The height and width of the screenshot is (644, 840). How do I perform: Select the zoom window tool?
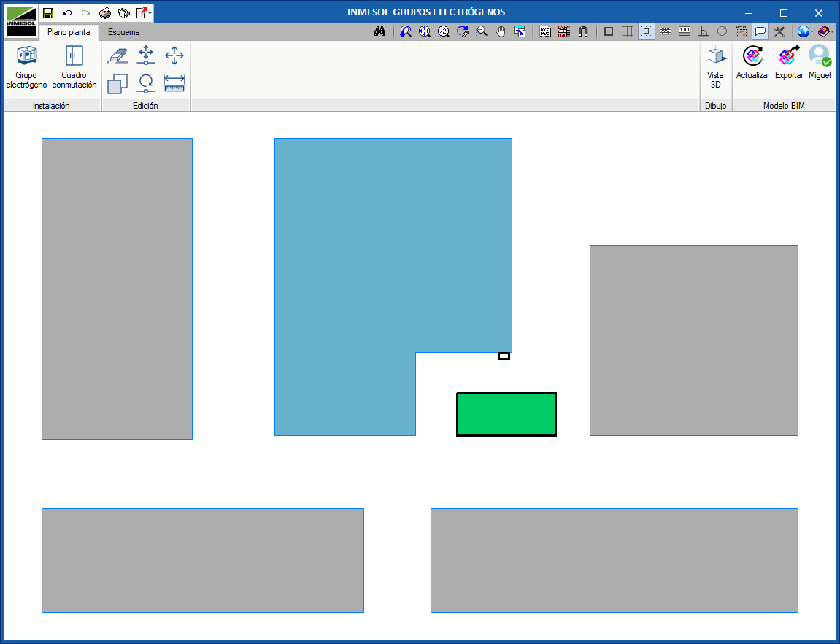(x=482, y=31)
